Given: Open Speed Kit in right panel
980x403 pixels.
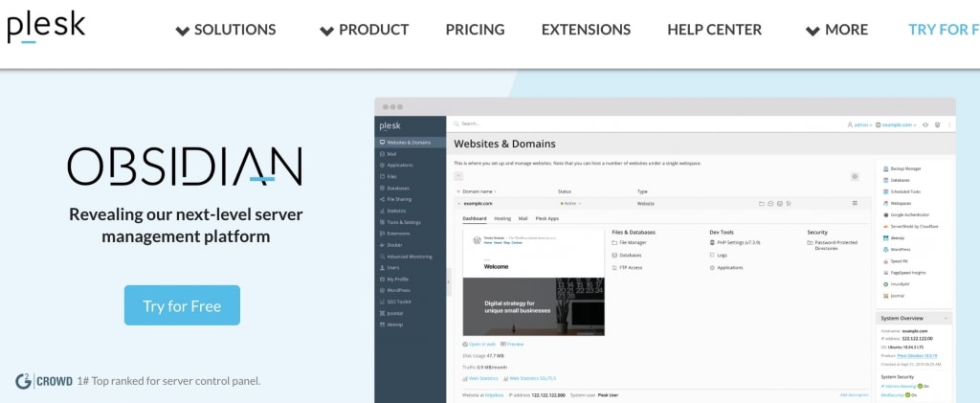Looking at the screenshot, I should click(x=895, y=261).
